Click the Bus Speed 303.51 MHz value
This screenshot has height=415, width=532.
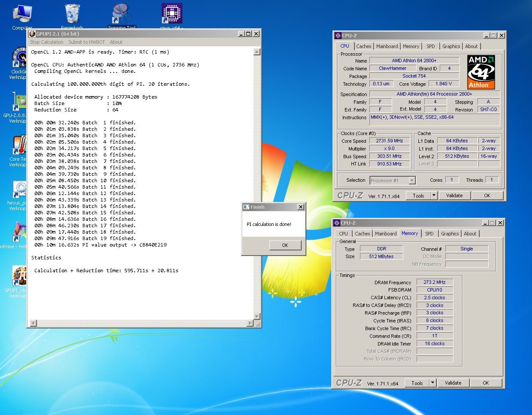pyautogui.click(x=390, y=156)
